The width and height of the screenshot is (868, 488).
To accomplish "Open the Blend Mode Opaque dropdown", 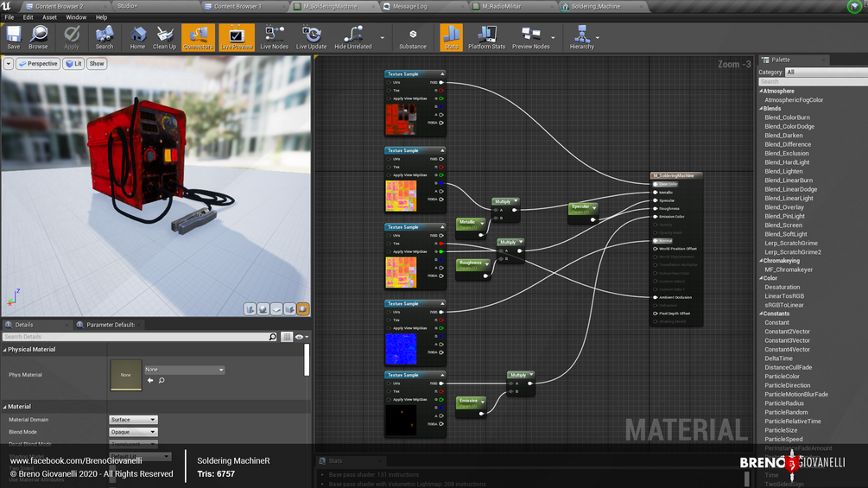I will (x=133, y=432).
